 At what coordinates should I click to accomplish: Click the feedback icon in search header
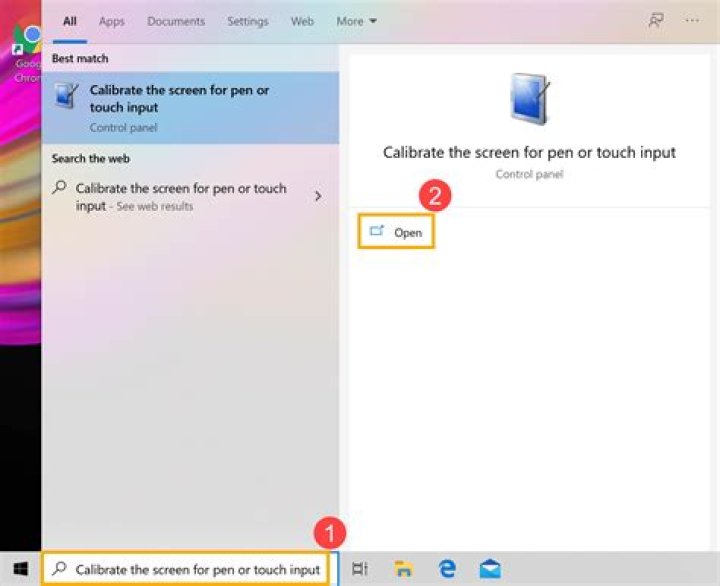point(656,21)
